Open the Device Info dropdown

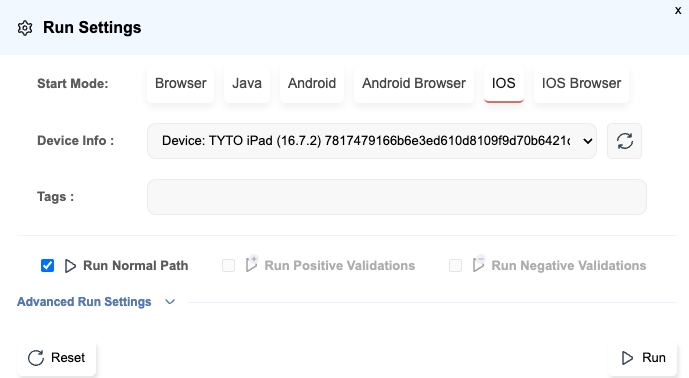tap(372, 141)
